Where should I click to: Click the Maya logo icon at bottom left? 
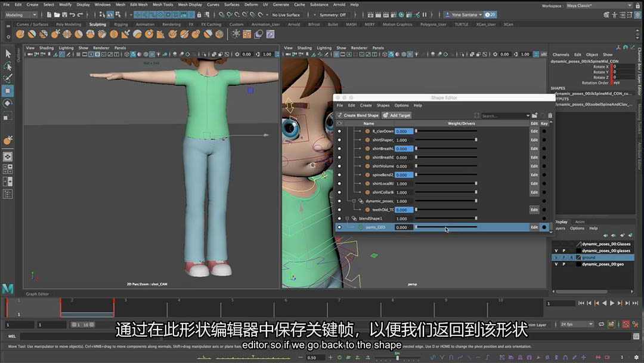point(8,288)
